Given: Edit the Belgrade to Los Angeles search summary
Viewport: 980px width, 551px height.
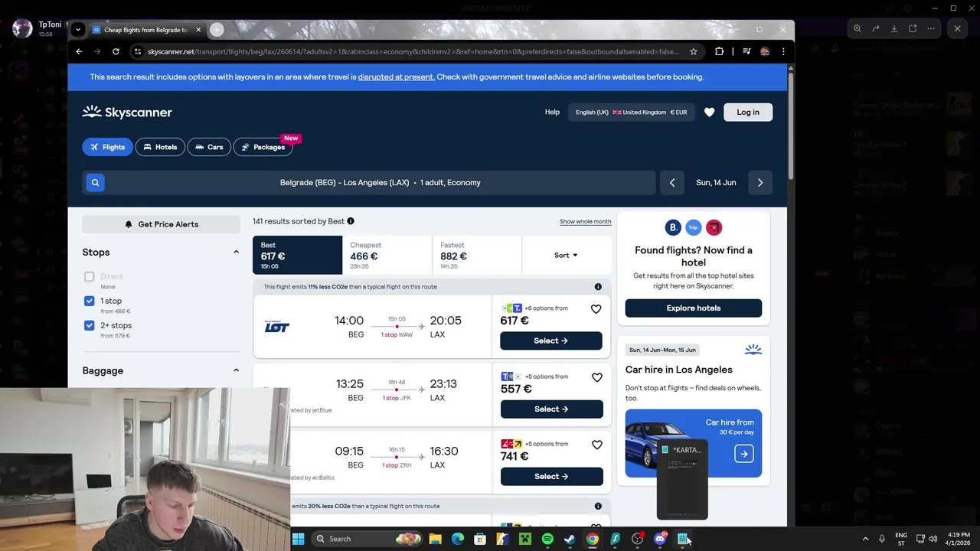Looking at the screenshot, I should [381, 182].
